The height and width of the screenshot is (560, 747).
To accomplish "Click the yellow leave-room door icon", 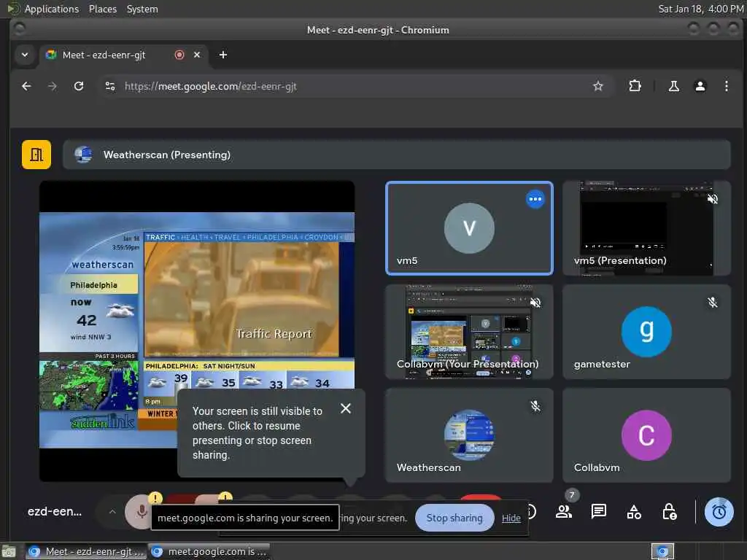I will (x=36, y=155).
